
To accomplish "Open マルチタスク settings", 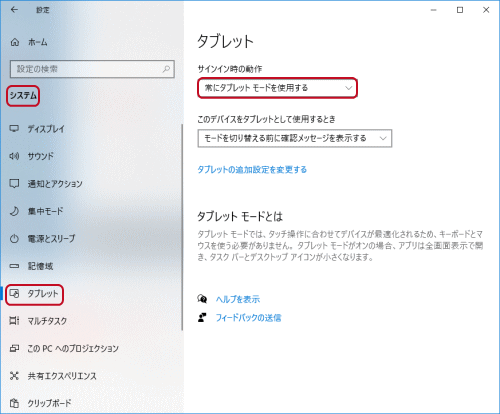I will [47, 321].
